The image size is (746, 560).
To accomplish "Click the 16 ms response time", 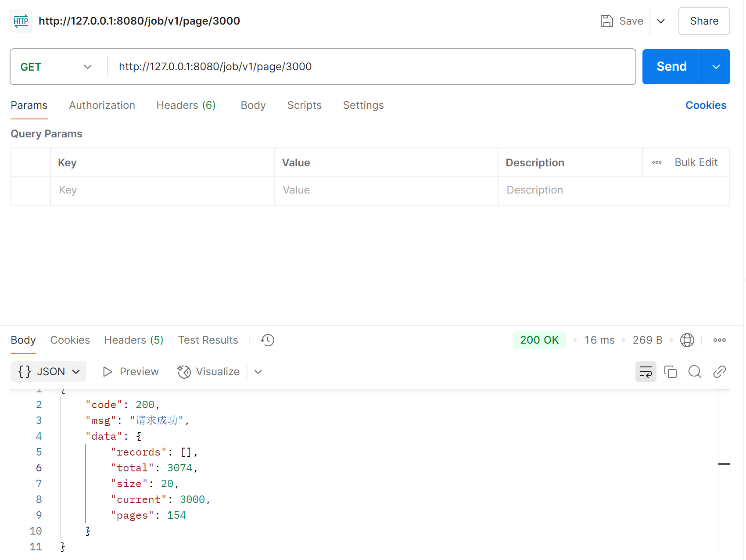I will [599, 340].
